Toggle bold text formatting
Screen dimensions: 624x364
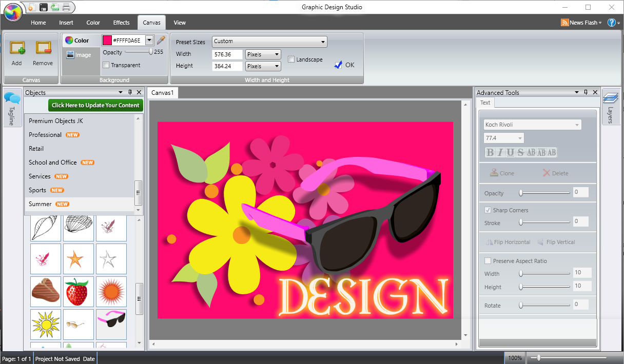click(490, 152)
